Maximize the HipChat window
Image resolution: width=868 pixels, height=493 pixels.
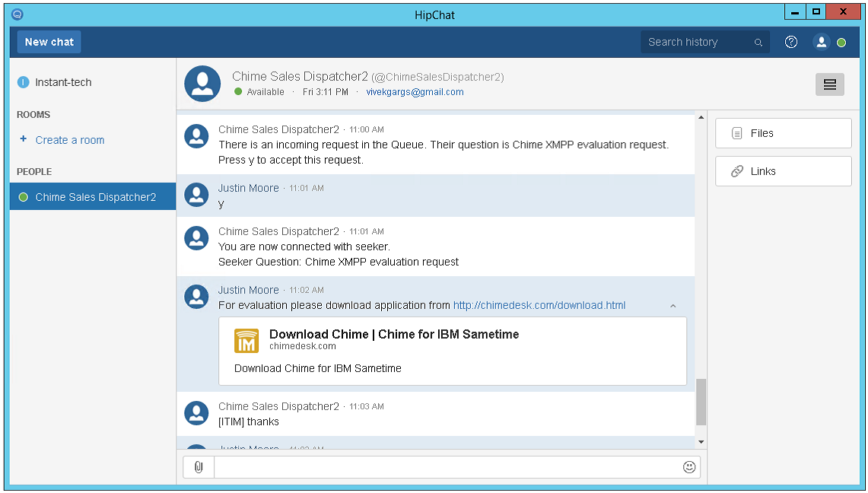816,11
